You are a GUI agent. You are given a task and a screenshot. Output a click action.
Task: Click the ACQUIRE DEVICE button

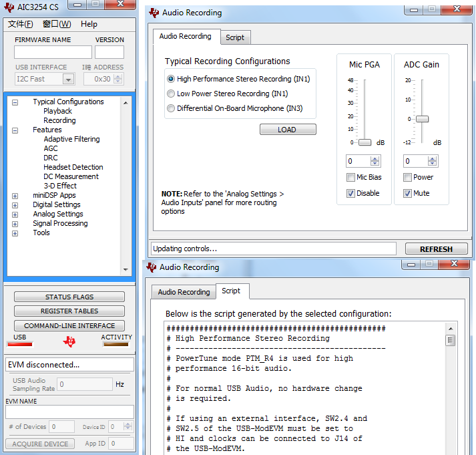click(x=40, y=444)
